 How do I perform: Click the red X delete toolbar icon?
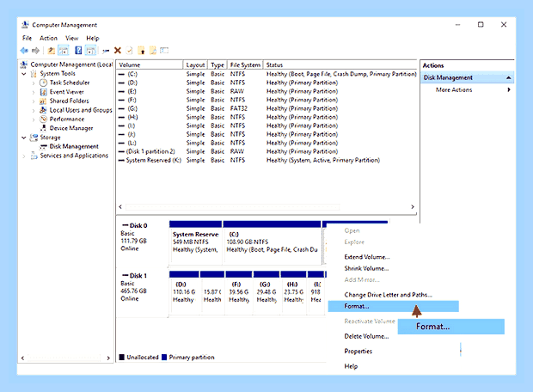(118, 51)
